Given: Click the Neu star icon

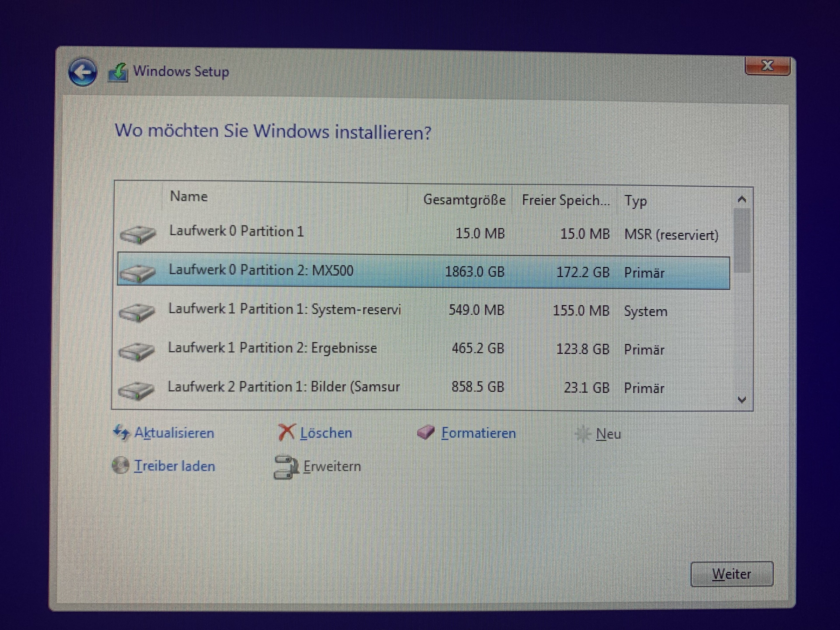Looking at the screenshot, I should coord(583,434).
